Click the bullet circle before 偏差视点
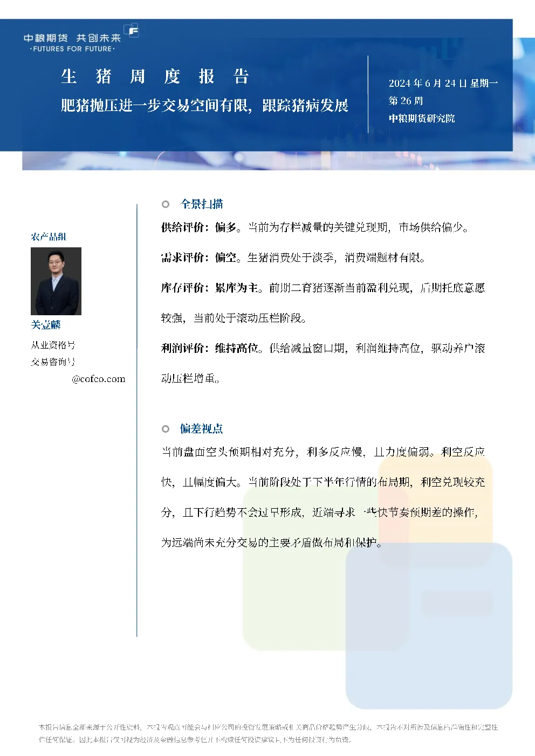The width and height of the screenshot is (535, 756). pyautogui.click(x=166, y=429)
